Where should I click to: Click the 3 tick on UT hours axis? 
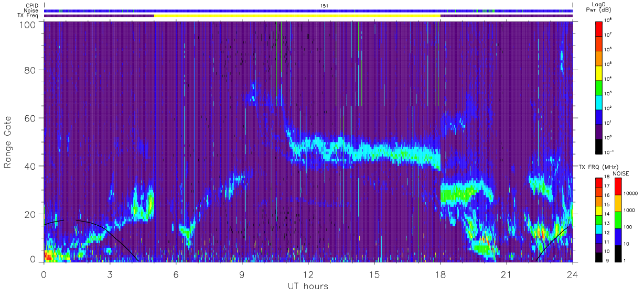point(110,274)
